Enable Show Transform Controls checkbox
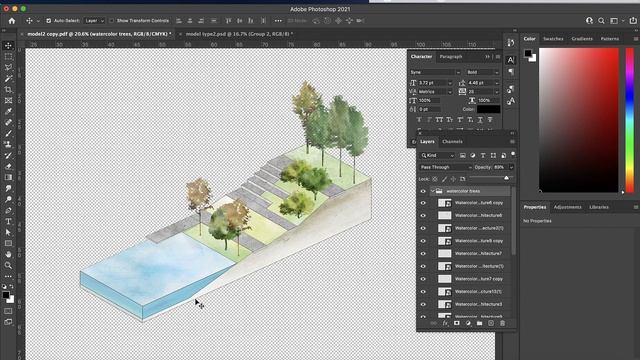Image resolution: width=640 pixels, height=360 pixels. [x=111, y=20]
